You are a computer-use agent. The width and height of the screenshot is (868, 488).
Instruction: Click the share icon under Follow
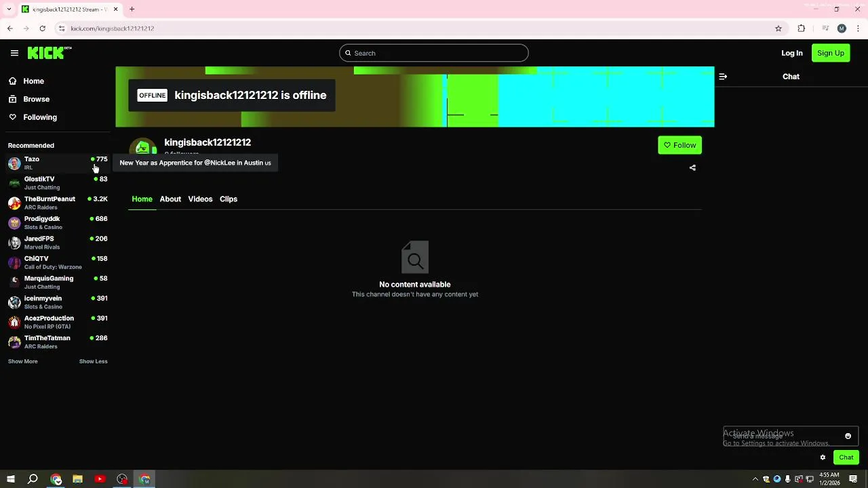(692, 167)
